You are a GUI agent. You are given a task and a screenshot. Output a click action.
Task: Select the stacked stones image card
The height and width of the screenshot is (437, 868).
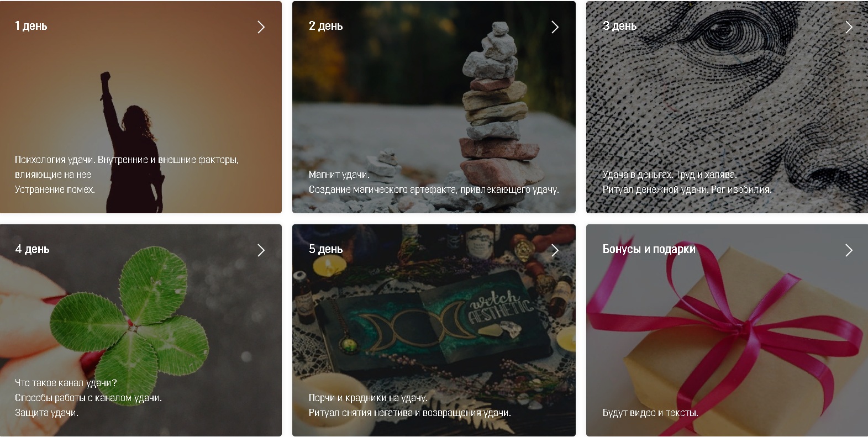[434, 107]
